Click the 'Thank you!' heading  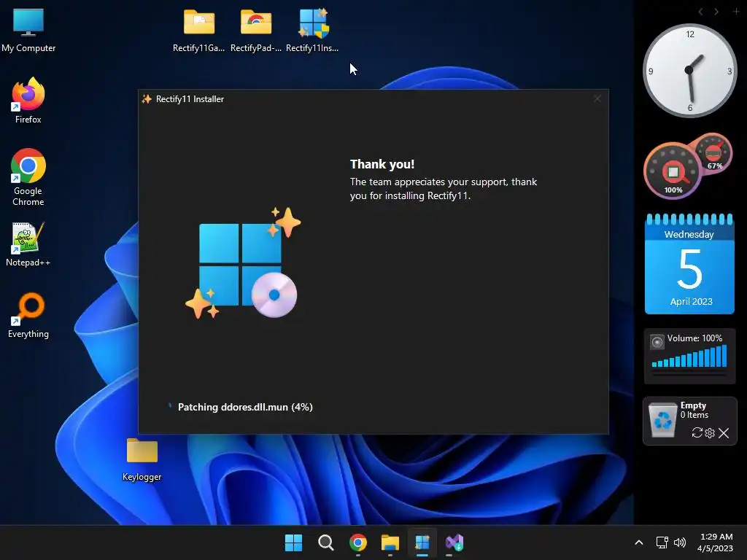click(x=382, y=164)
